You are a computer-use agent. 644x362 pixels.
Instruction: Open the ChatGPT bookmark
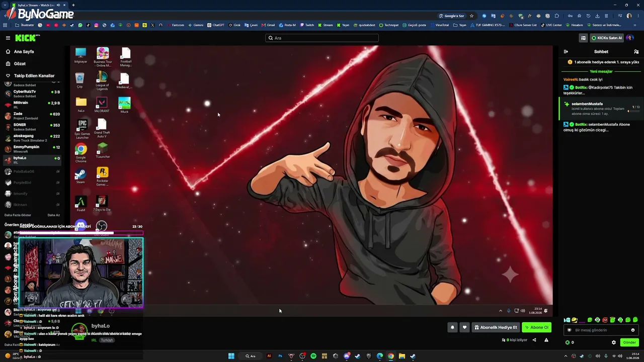(216, 25)
